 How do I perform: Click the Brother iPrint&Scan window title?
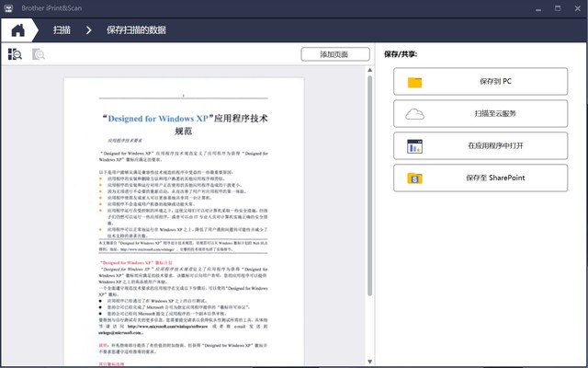(x=51, y=8)
